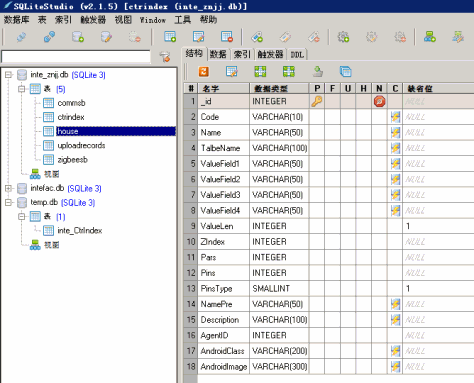This screenshot has width=474, height=383.
Task: Refresh the table structure with orange icon
Action: coord(204,71)
